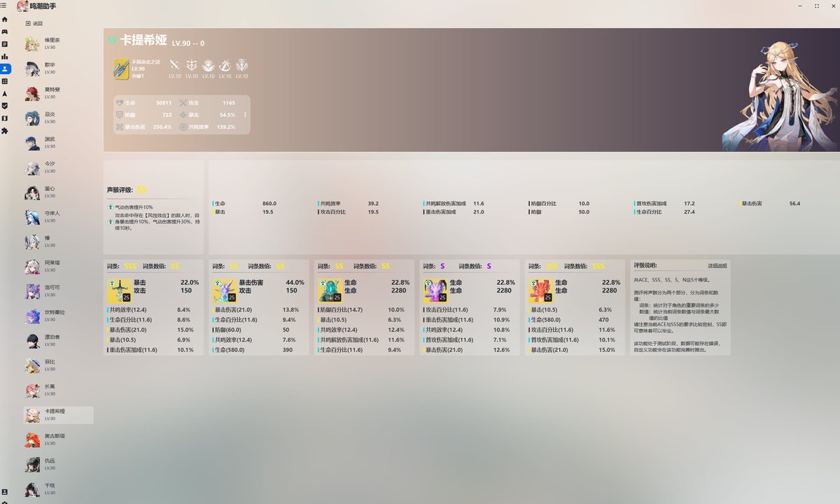The height and width of the screenshot is (504, 840).
Task: Click the 生命 50911 stat row
Action: click(143, 102)
